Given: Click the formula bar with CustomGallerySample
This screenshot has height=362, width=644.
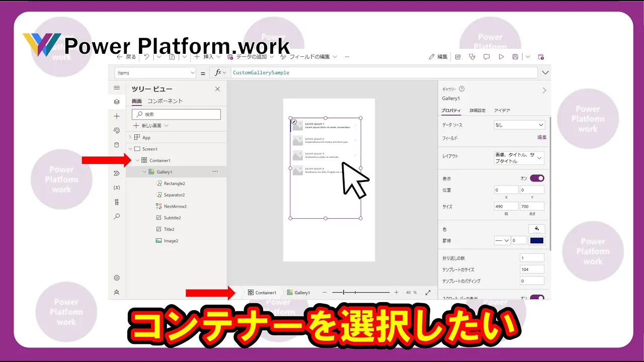Looking at the screenshot, I should (x=384, y=73).
